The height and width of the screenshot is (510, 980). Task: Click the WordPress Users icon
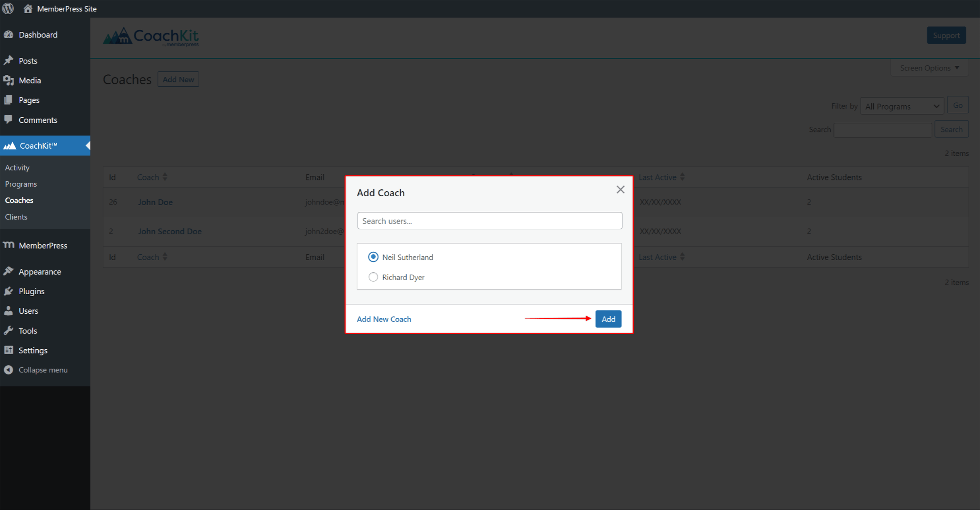tap(9, 311)
